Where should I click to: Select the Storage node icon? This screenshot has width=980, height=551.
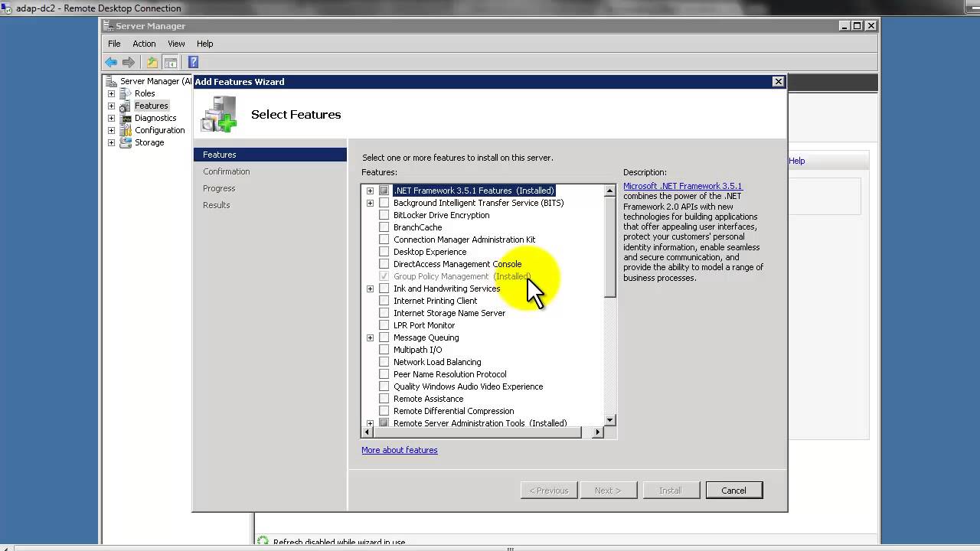125,142
